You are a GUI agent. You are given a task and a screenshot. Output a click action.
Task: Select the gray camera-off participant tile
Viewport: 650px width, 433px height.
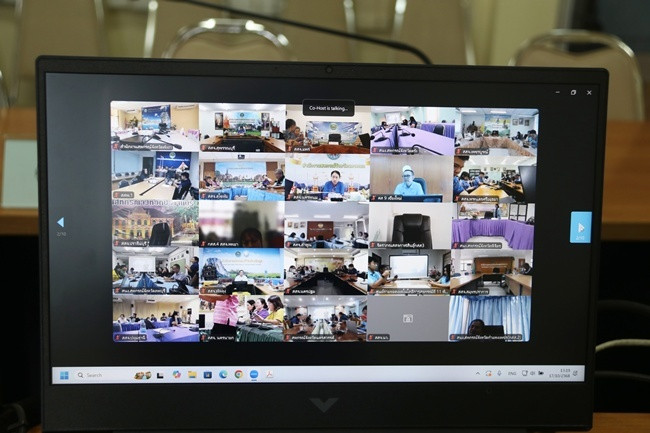pos(408,318)
